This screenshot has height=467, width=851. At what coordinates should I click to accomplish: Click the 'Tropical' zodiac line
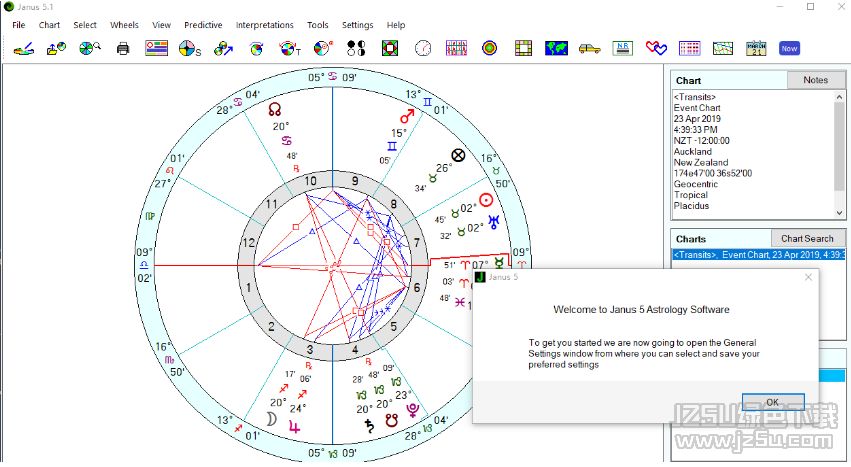(x=690, y=195)
